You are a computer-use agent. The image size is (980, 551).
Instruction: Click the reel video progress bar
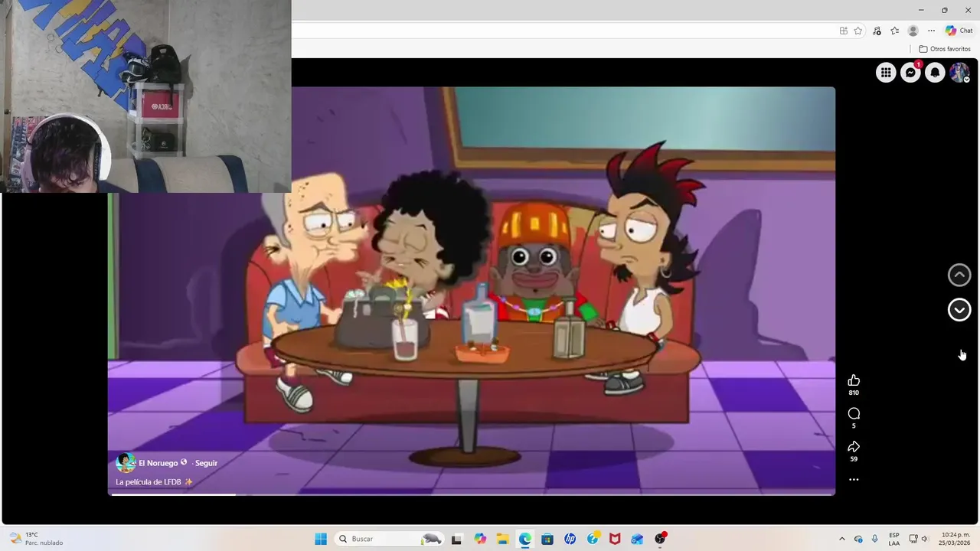(472, 494)
